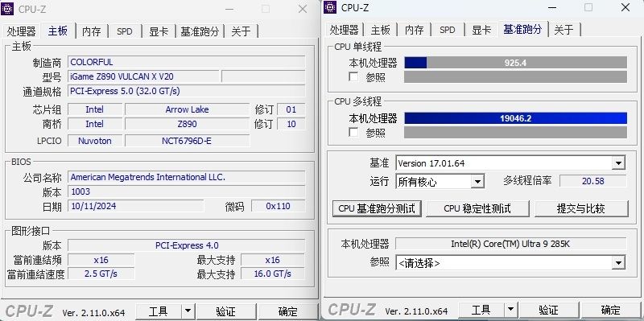Close the left CPU-Z window
This screenshot has width=644, height=321.
[303, 9]
